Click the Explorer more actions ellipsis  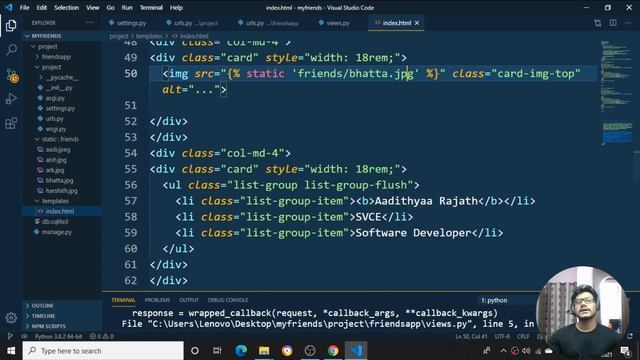(89, 23)
